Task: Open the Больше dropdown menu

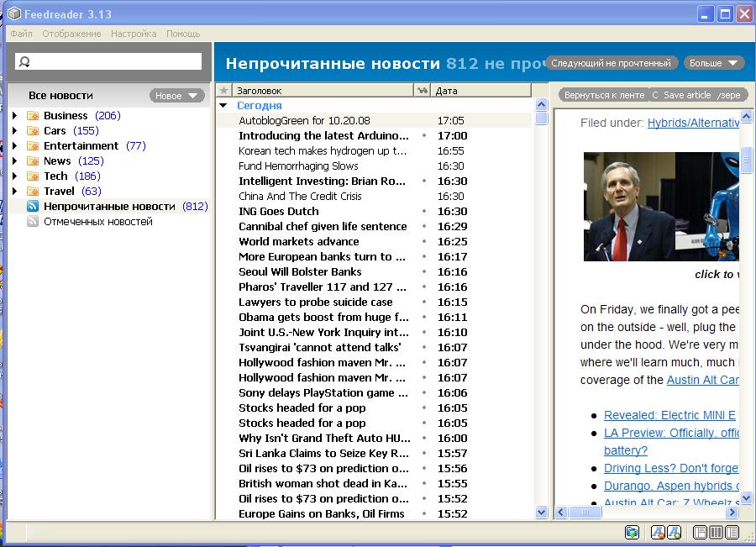Action: click(713, 63)
